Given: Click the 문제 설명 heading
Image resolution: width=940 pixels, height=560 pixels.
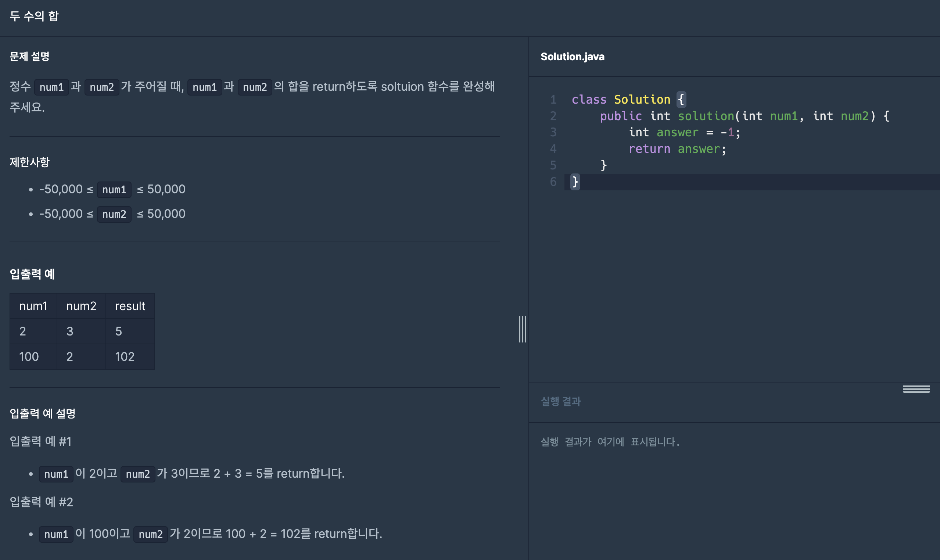Looking at the screenshot, I should pos(29,57).
